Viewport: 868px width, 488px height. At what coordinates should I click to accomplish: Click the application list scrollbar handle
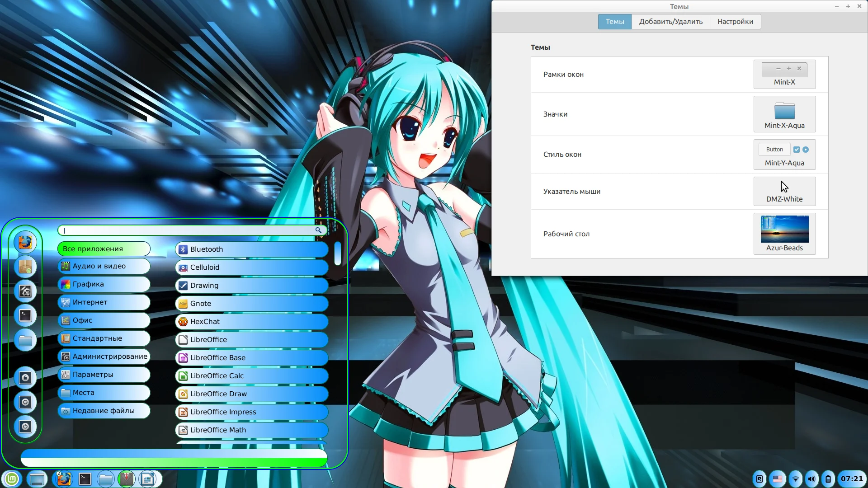pyautogui.click(x=338, y=253)
